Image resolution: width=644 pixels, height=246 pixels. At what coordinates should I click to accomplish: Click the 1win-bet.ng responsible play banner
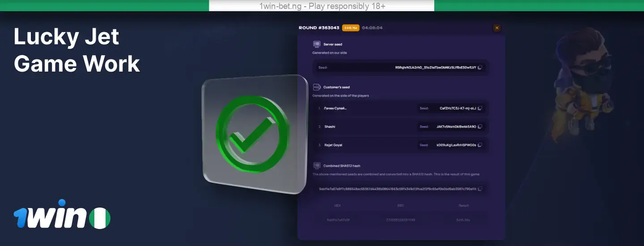[322, 6]
